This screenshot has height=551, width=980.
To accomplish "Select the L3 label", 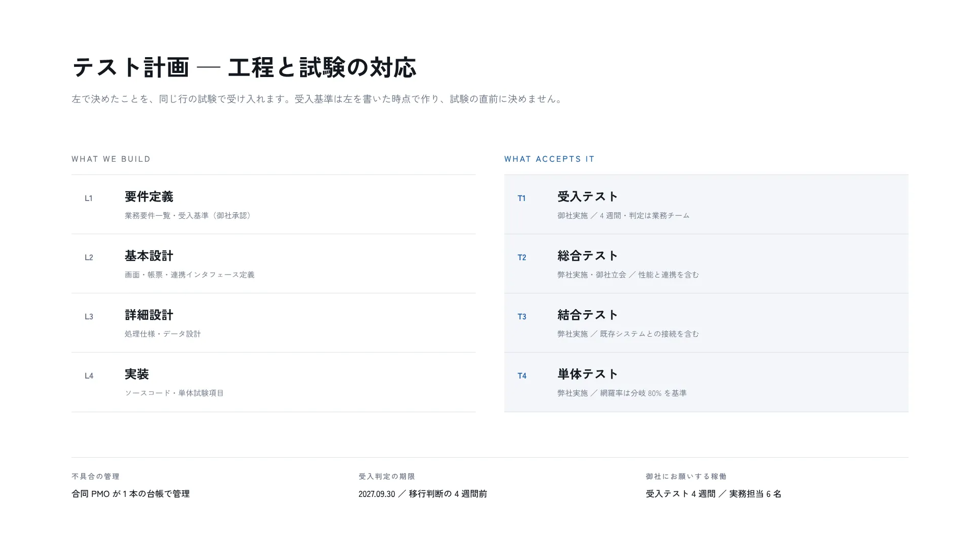I will (x=89, y=317).
